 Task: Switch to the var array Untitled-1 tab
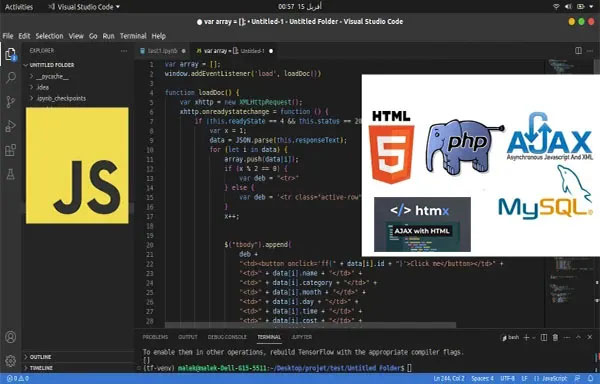click(x=233, y=51)
